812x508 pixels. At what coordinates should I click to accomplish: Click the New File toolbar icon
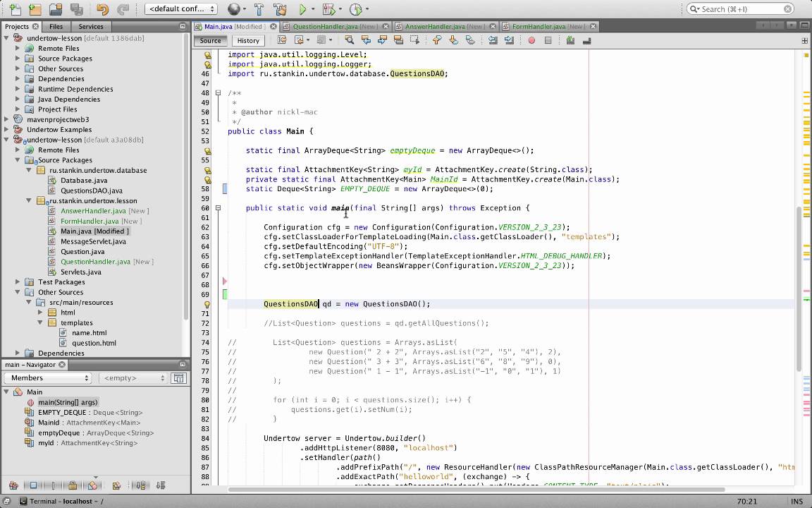[x=15, y=8]
